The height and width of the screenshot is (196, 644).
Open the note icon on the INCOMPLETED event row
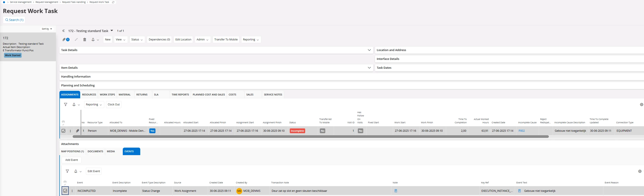[x=396, y=191]
